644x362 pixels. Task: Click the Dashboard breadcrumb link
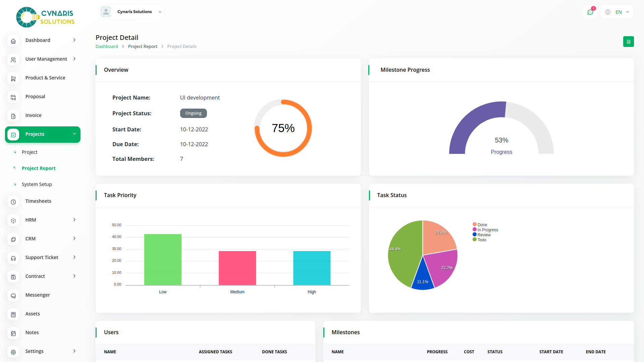click(x=107, y=47)
